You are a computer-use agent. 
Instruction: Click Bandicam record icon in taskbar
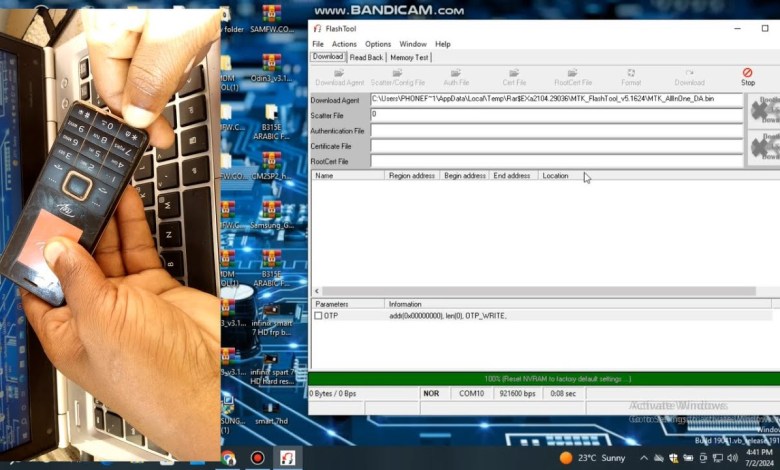pyautogui.click(x=257, y=458)
